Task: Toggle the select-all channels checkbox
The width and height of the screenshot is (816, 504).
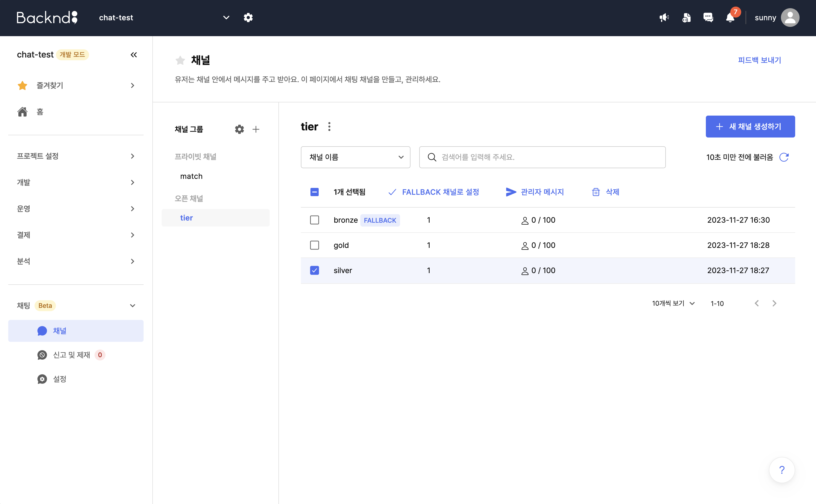Action: coord(315,192)
